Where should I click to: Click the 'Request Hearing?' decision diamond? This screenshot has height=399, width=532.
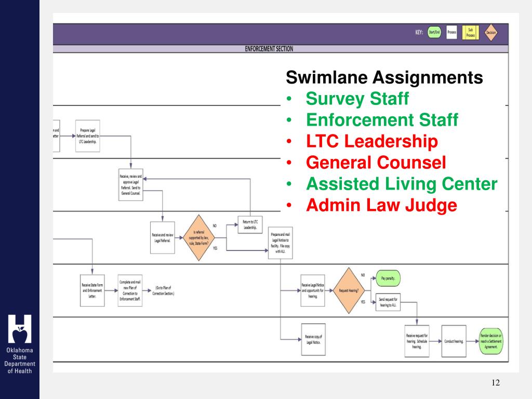pyautogui.click(x=349, y=290)
